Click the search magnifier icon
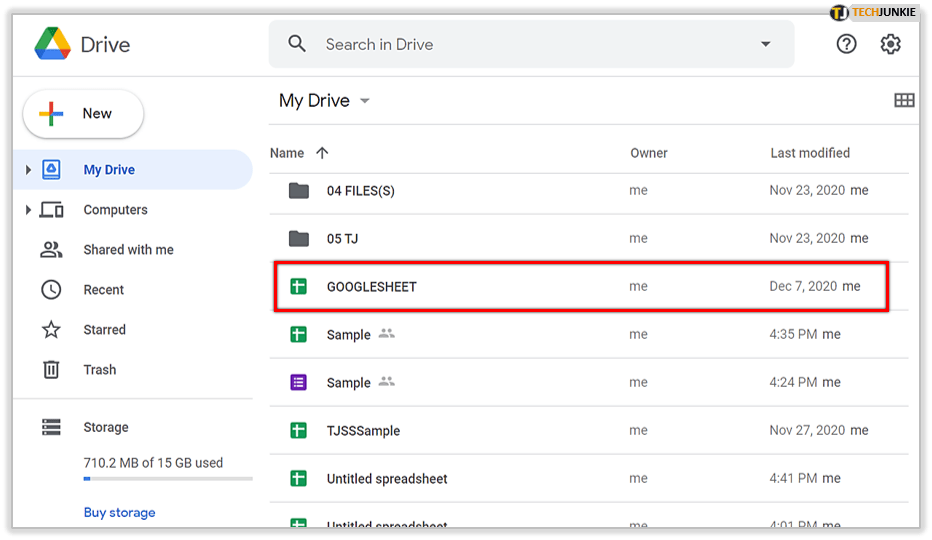 pos(297,44)
